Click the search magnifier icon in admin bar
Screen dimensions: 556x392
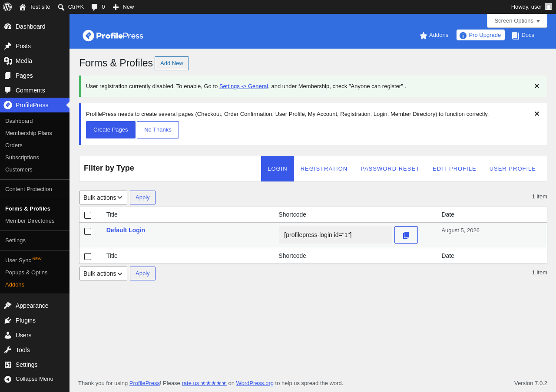click(x=61, y=7)
